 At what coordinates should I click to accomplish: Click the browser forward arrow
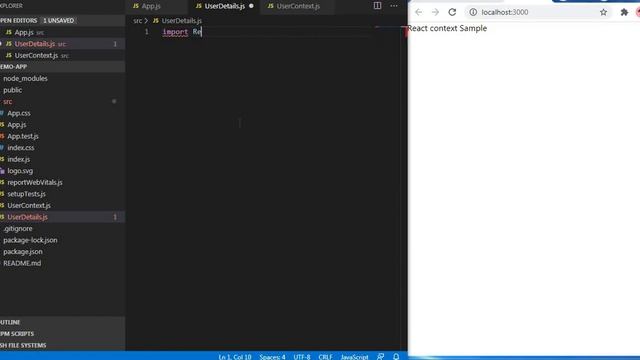tap(436, 12)
